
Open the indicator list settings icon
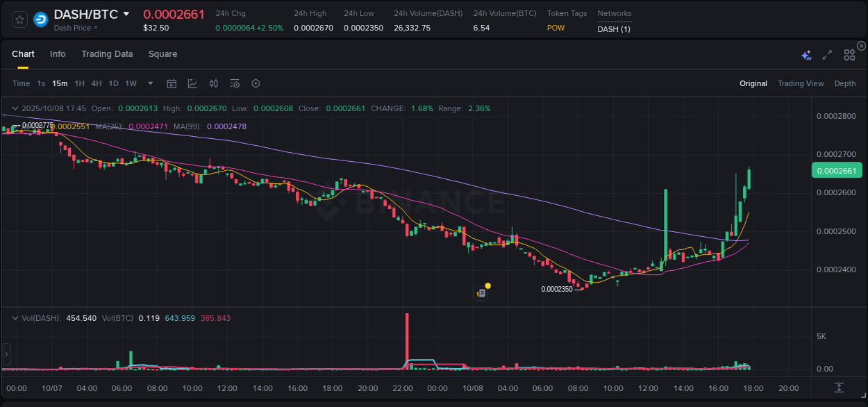tap(235, 83)
